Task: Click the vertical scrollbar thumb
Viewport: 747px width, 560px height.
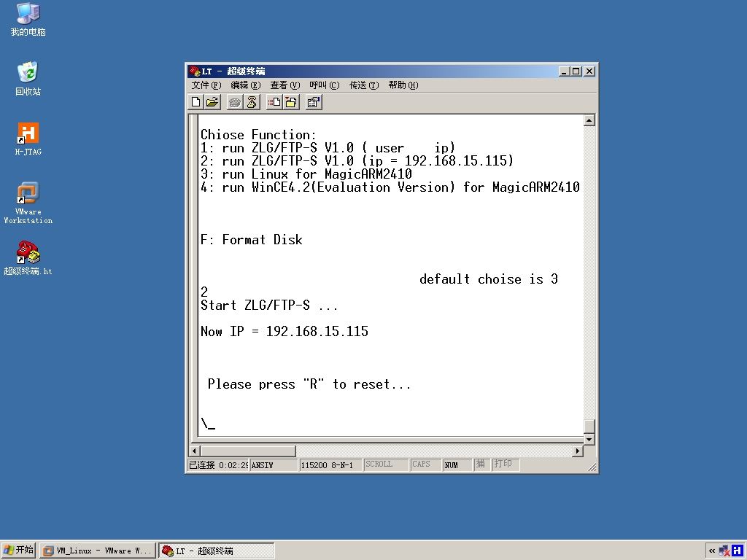Action: (x=589, y=426)
